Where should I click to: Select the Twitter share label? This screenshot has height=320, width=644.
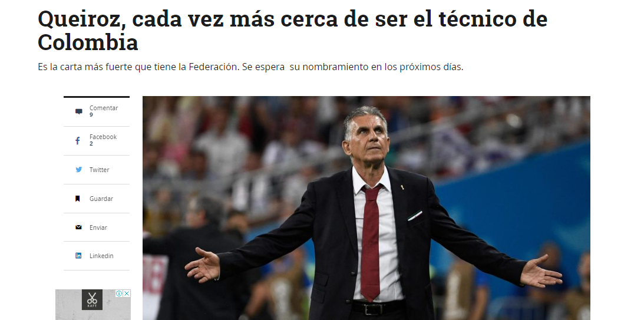click(100, 170)
